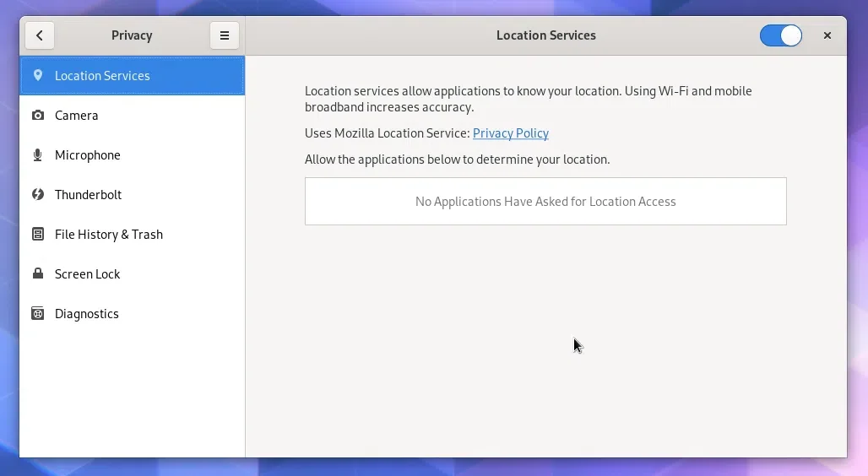
Task: Open File History & Trash settings
Action: 132,234
